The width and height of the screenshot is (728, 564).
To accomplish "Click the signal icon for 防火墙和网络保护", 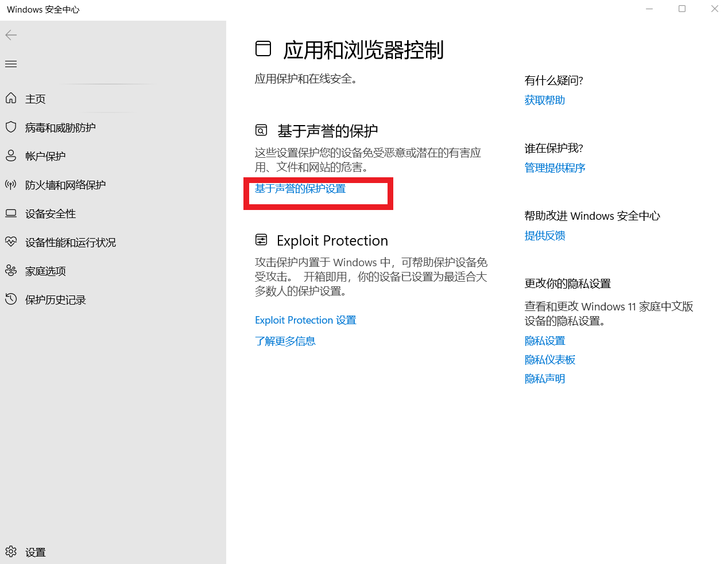I will click(11, 184).
